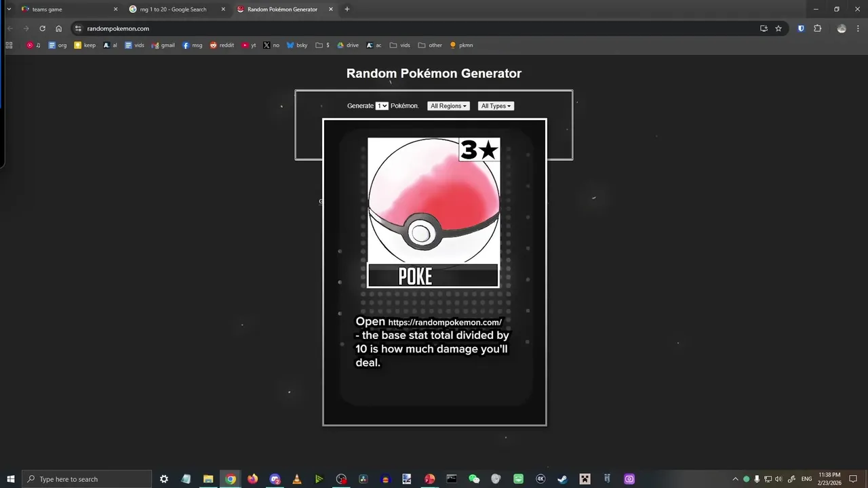Show hidden system tray icons
The height and width of the screenshot is (488, 868).
point(735,479)
